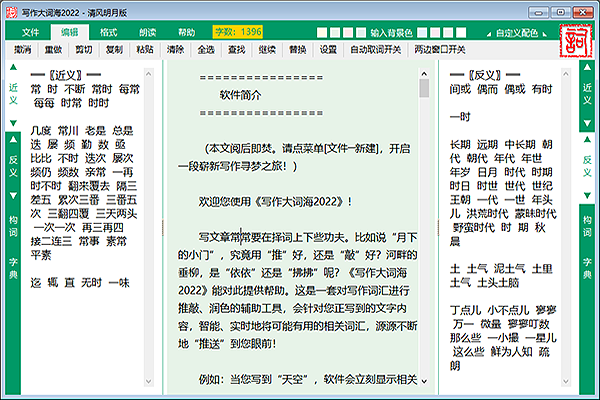
Task: Click 继续 to continue searching
Action: pyautogui.click(x=267, y=49)
